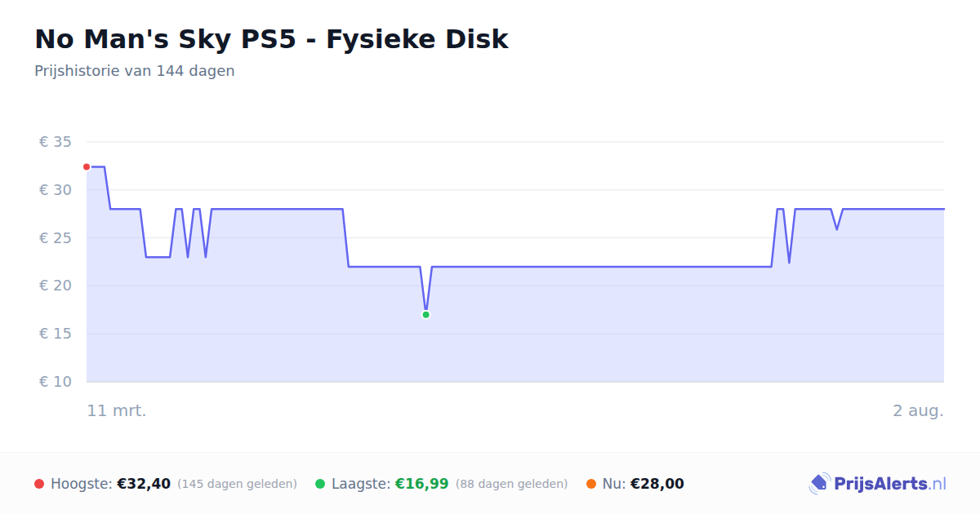The width and height of the screenshot is (980, 514).
Task: Click the lowest price value €16,99
Action: 422,484
